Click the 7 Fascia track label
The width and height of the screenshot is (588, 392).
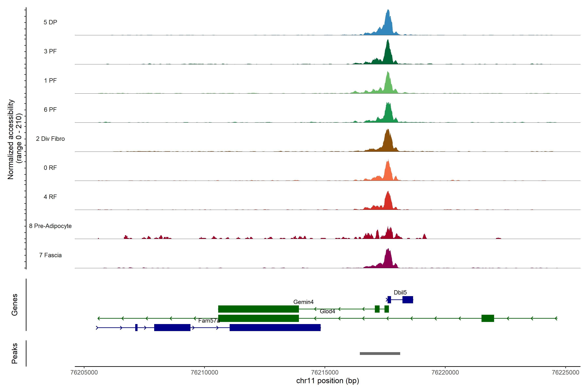tap(50, 255)
